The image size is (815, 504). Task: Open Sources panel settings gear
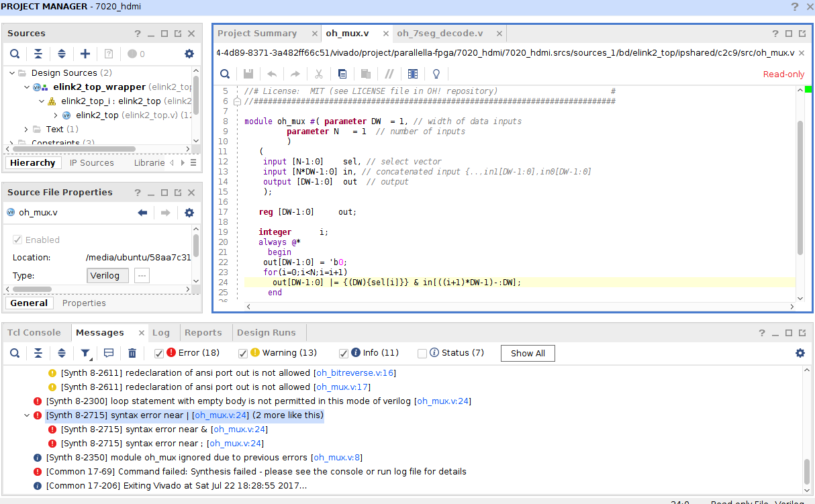tap(189, 54)
